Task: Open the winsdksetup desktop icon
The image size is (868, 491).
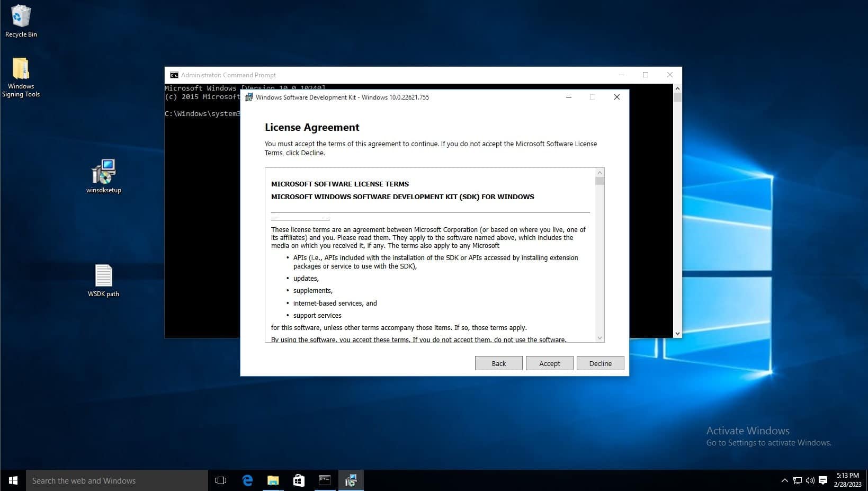Action: [x=103, y=172]
